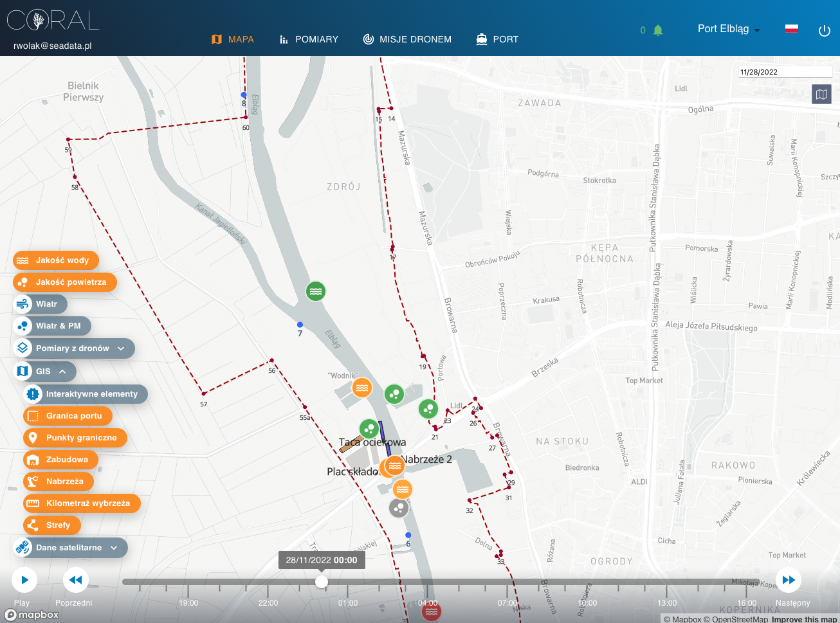Click the date input field
Image resolution: width=840 pixels, height=623 pixels.
point(785,72)
